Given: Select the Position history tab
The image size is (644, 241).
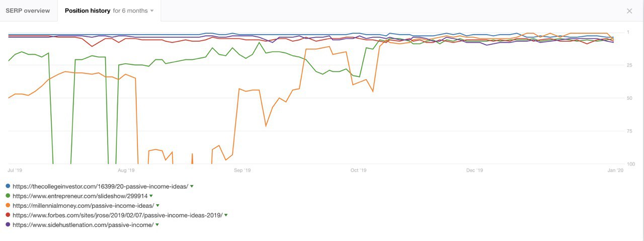Looking at the screenshot, I should click(87, 11).
